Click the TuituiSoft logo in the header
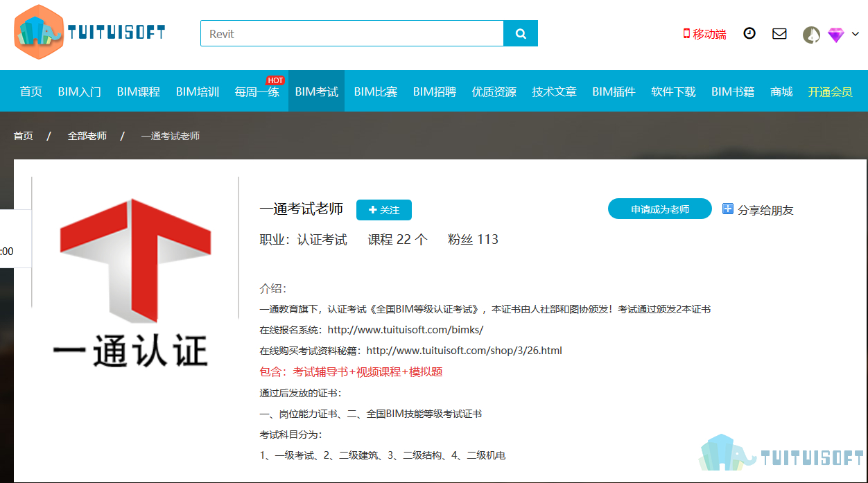 point(89,32)
